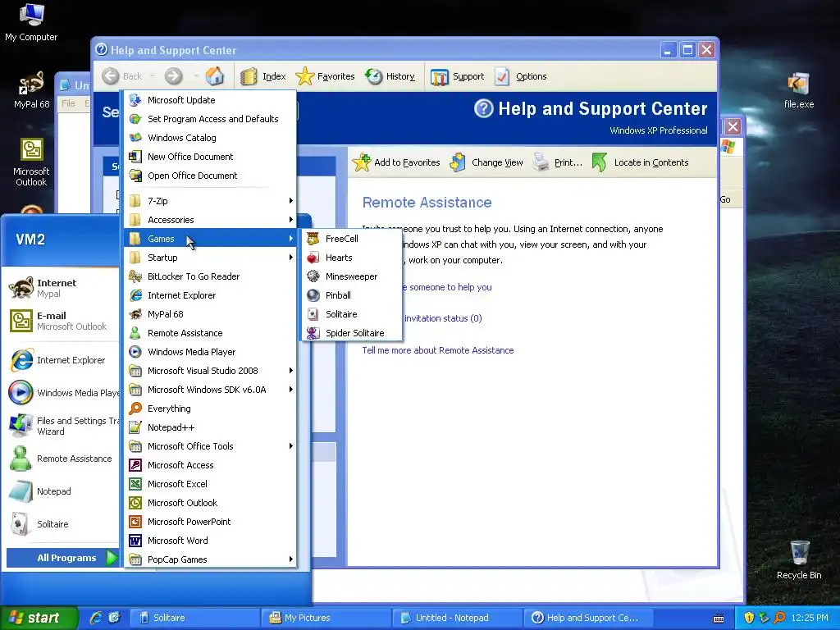Choose New Office Document
This screenshot has width=840, height=630.
click(x=211, y=157)
